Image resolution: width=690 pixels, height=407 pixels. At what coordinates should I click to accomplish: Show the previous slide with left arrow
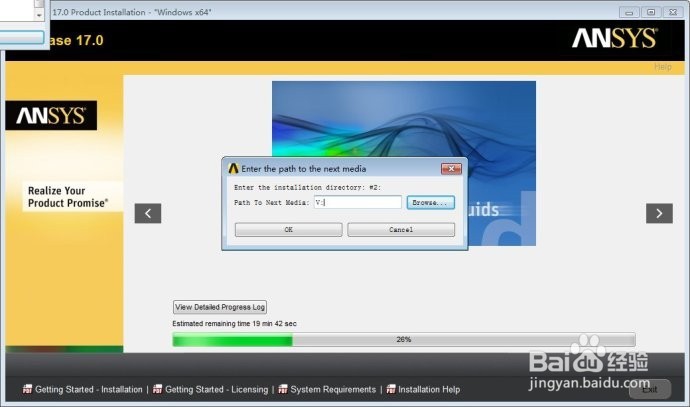click(148, 213)
